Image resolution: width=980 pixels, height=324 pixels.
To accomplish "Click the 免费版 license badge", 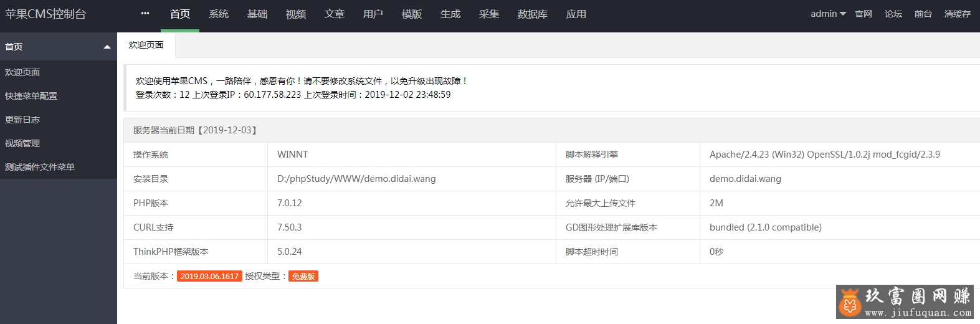I will pyautogui.click(x=303, y=276).
